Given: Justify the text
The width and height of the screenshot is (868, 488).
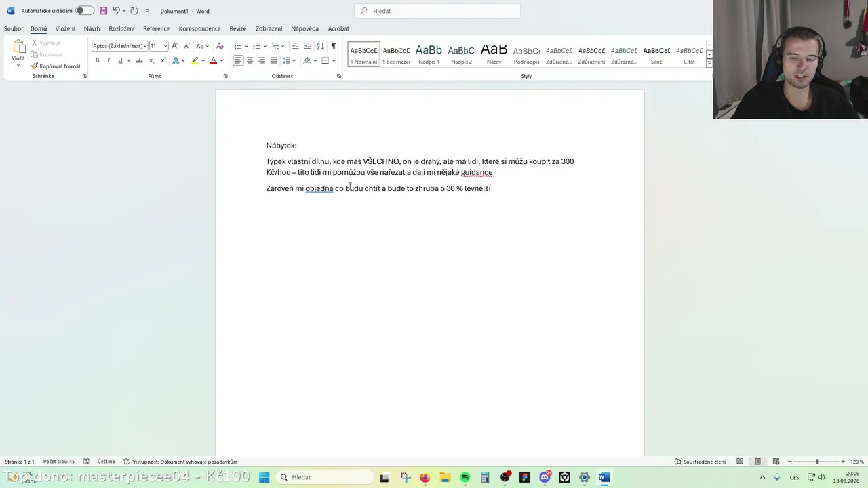Looking at the screenshot, I should (x=273, y=60).
